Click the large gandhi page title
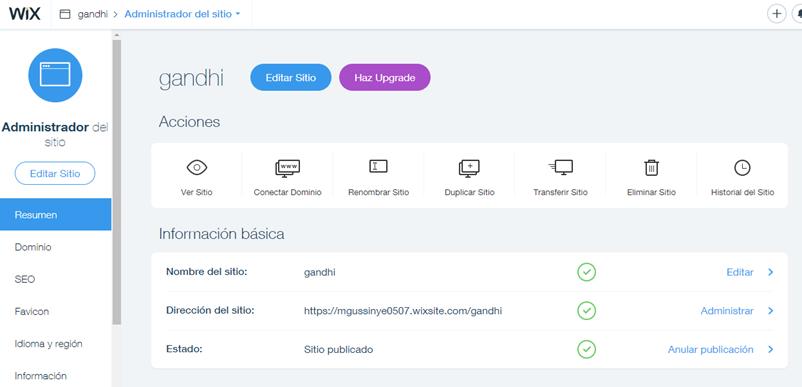The image size is (802, 387). [x=191, y=78]
